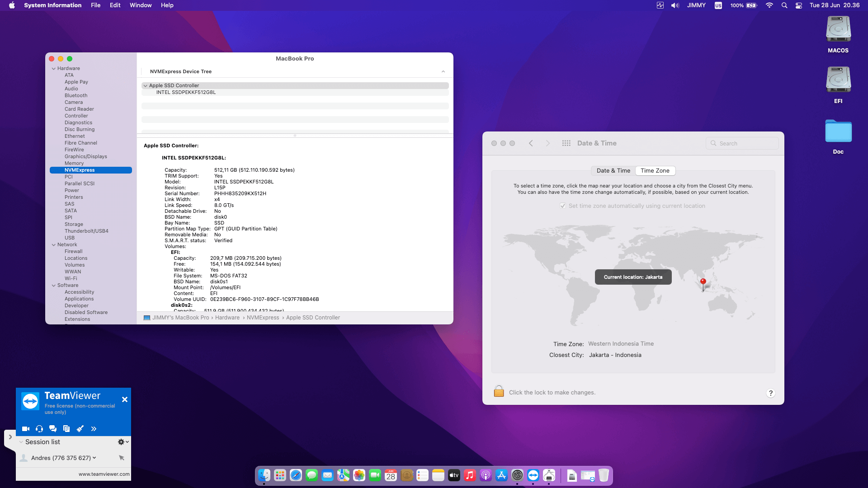The image size is (868, 488).
Task: Show more TeamViewer tools double chevron
Action: [94, 429]
